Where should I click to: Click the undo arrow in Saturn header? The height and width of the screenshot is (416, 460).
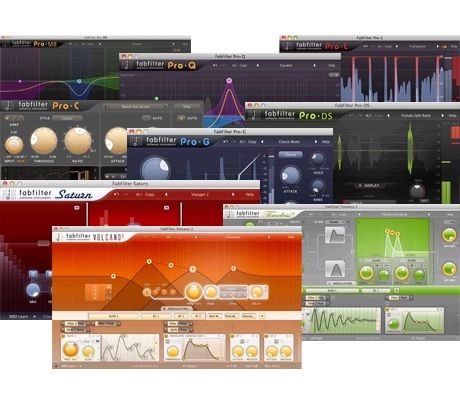pyautogui.click(x=116, y=194)
